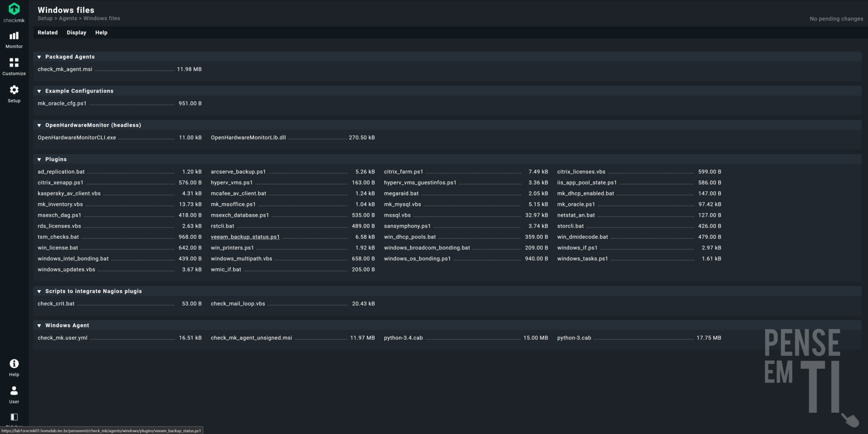The image size is (868, 434).
Task: Open the Display menu
Action: coord(76,32)
